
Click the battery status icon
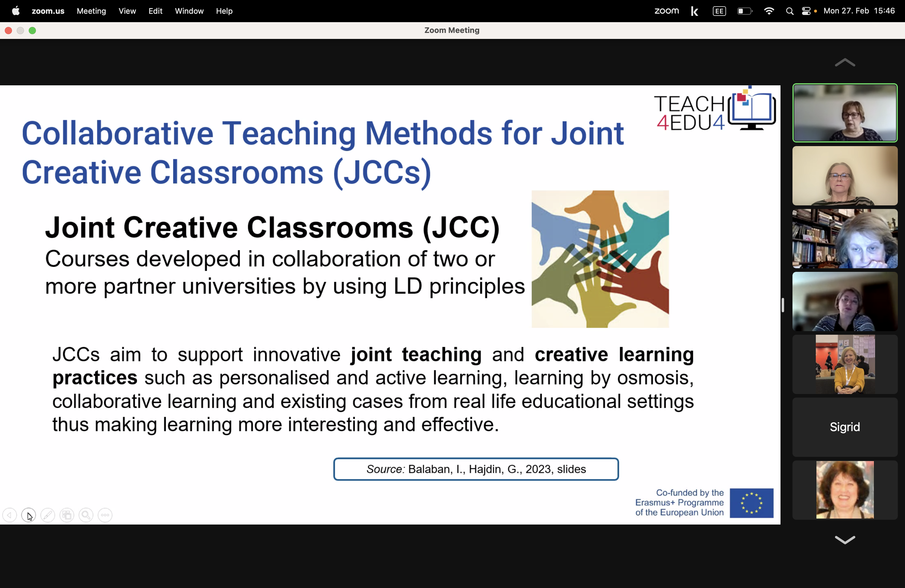pos(744,11)
